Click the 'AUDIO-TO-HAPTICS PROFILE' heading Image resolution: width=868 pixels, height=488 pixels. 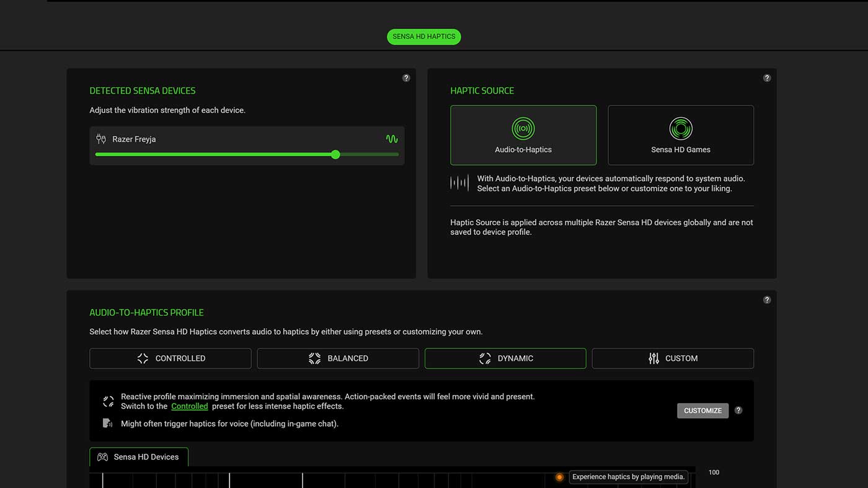[146, 313]
